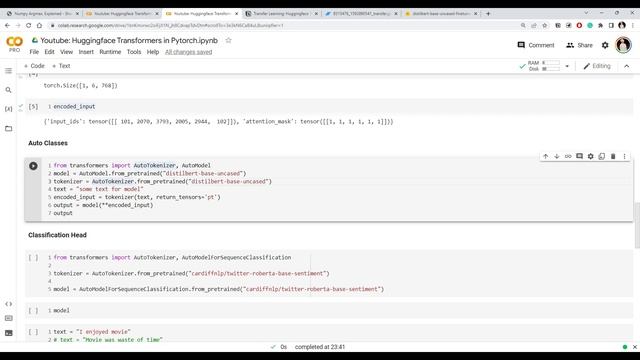Open a new browser tab
Viewport: 640px width, 360px height.
pos(488,13)
